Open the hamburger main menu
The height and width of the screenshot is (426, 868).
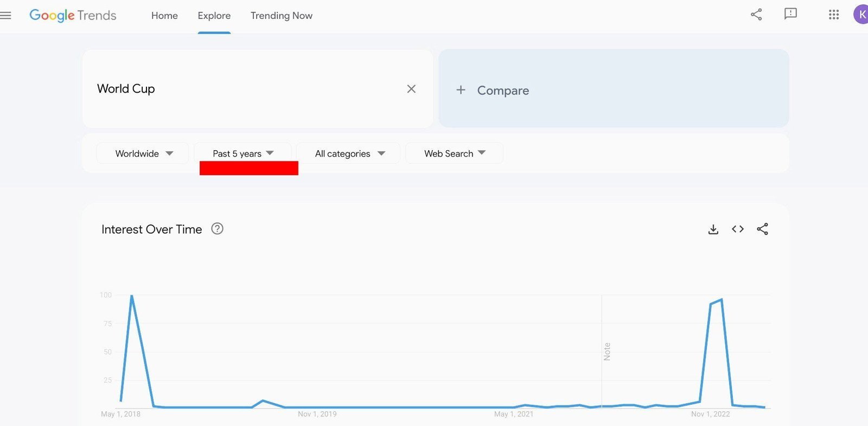[x=5, y=16]
